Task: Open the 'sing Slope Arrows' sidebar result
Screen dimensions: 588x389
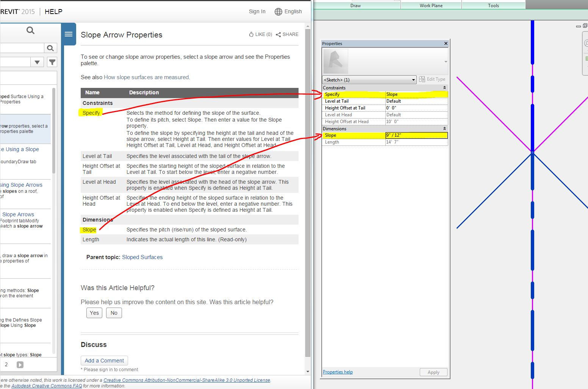Action: (x=21, y=185)
